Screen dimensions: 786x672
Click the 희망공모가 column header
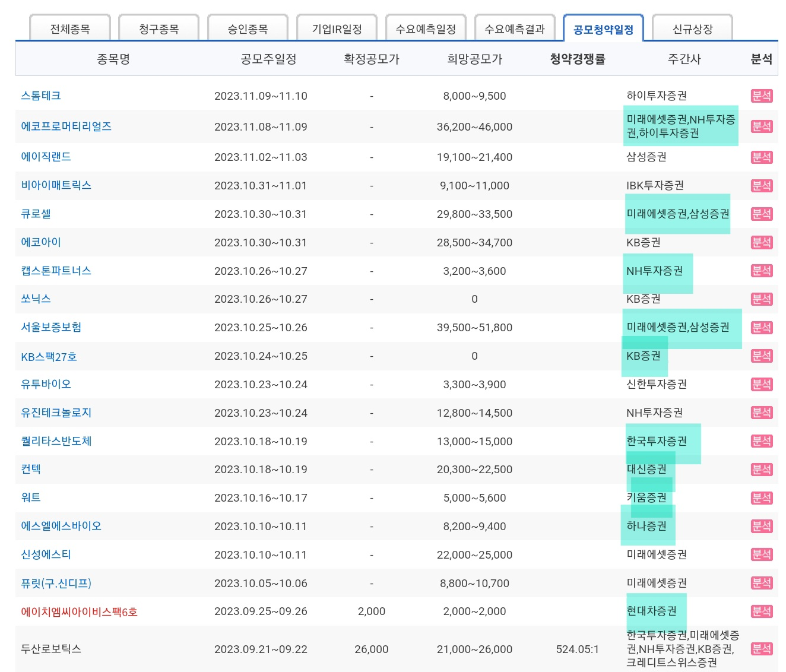(x=475, y=59)
